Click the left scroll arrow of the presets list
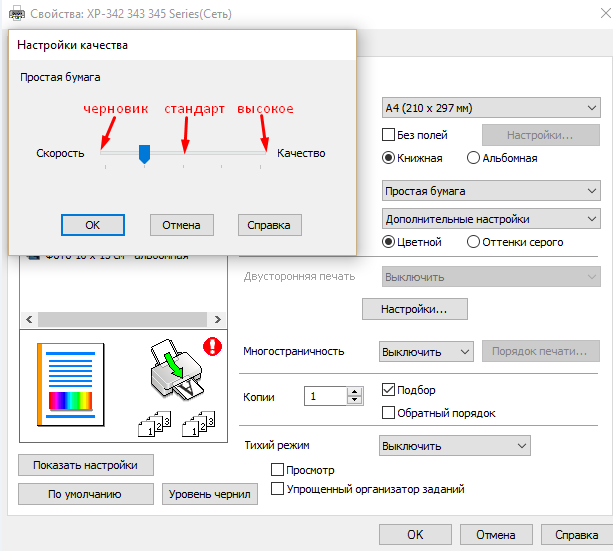This screenshot has width=613, height=551. tap(29, 319)
